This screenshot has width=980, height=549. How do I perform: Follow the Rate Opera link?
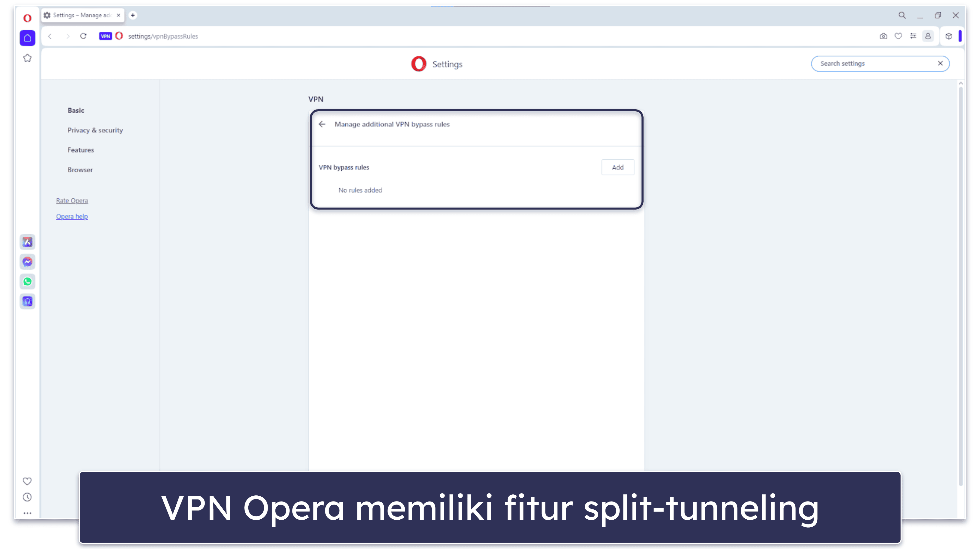tap(72, 200)
